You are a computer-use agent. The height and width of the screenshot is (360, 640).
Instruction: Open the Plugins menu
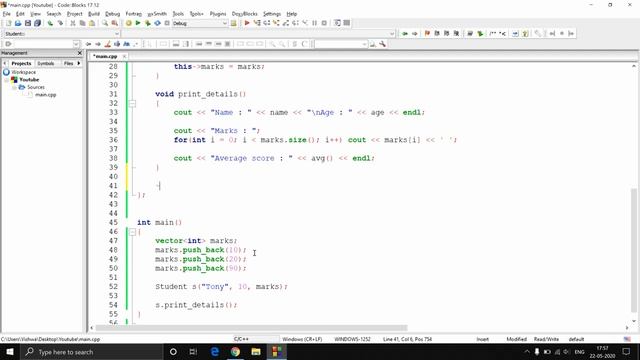(x=218, y=14)
